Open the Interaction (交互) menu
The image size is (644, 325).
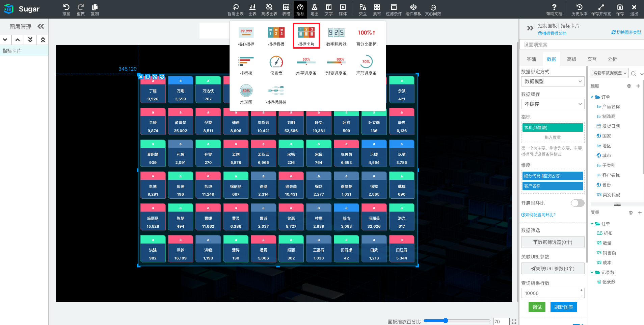[363, 9]
